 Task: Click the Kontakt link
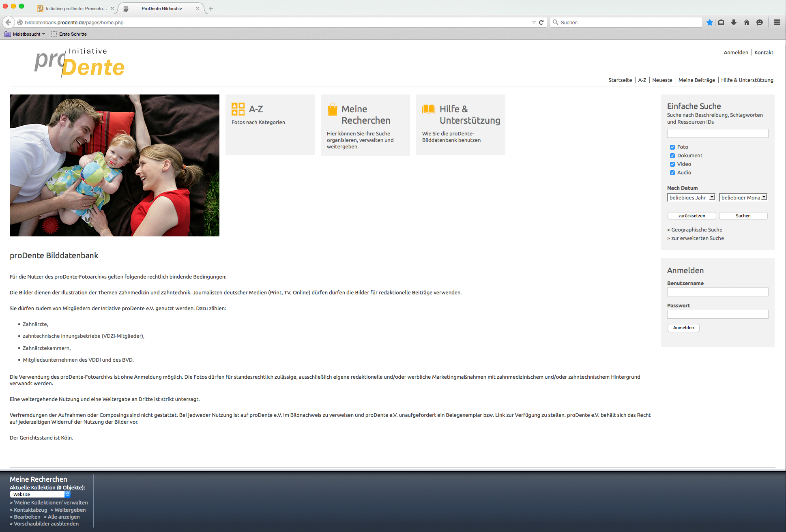click(x=764, y=53)
